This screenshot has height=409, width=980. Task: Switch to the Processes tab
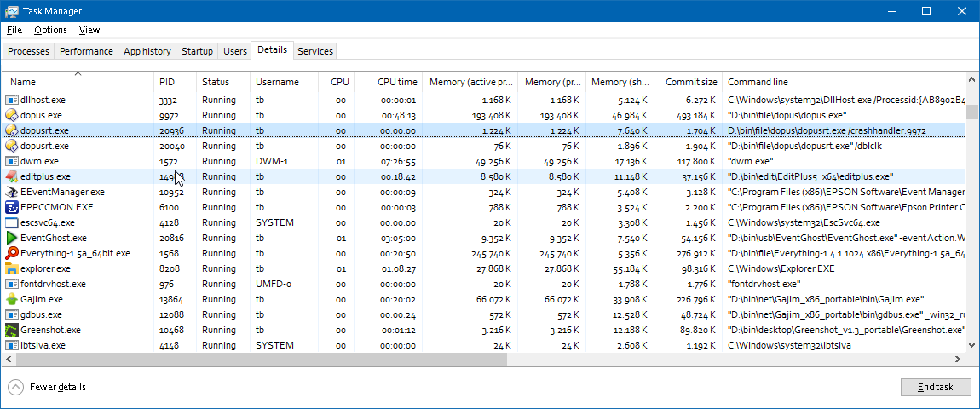(x=28, y=51)
